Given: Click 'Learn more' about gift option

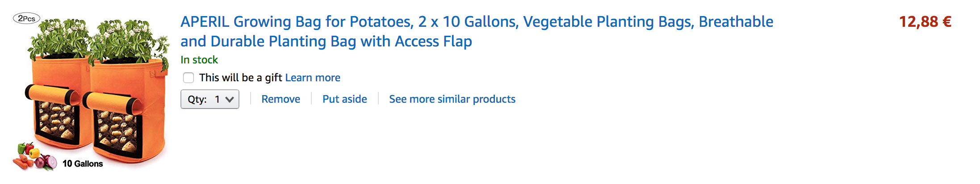Looking at the screenshot, I should [x=313, y=78].
